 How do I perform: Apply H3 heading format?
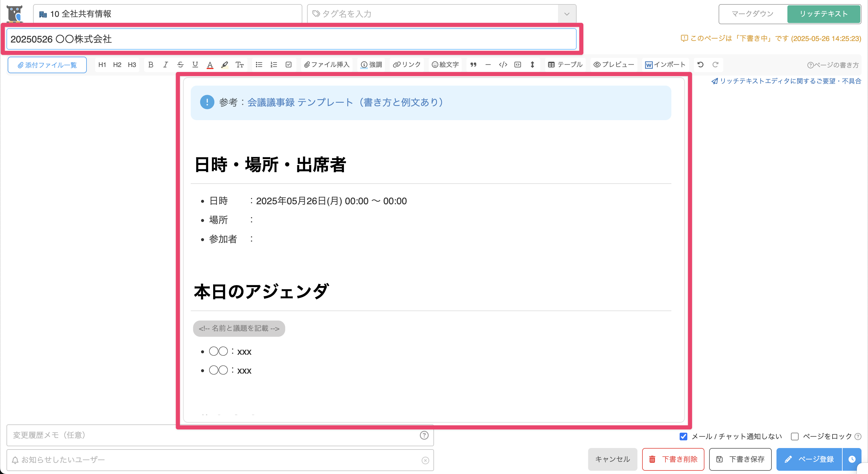click(132, 65)
